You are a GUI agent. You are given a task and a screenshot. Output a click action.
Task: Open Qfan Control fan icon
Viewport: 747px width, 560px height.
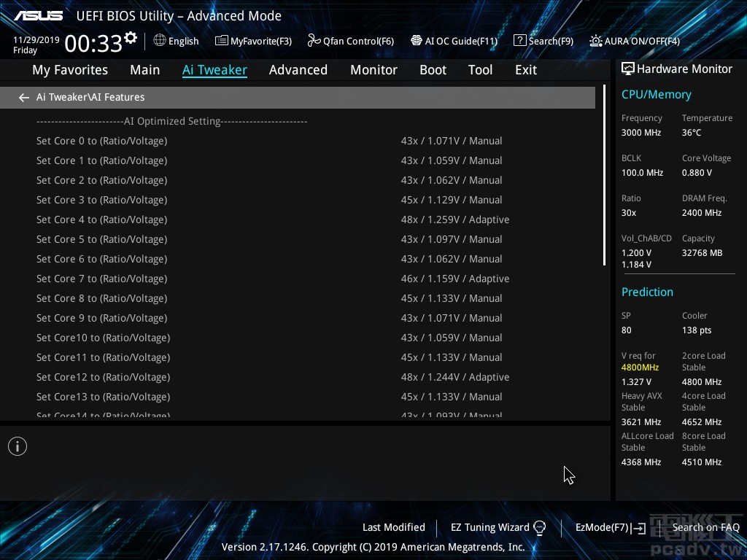[314, 41]
